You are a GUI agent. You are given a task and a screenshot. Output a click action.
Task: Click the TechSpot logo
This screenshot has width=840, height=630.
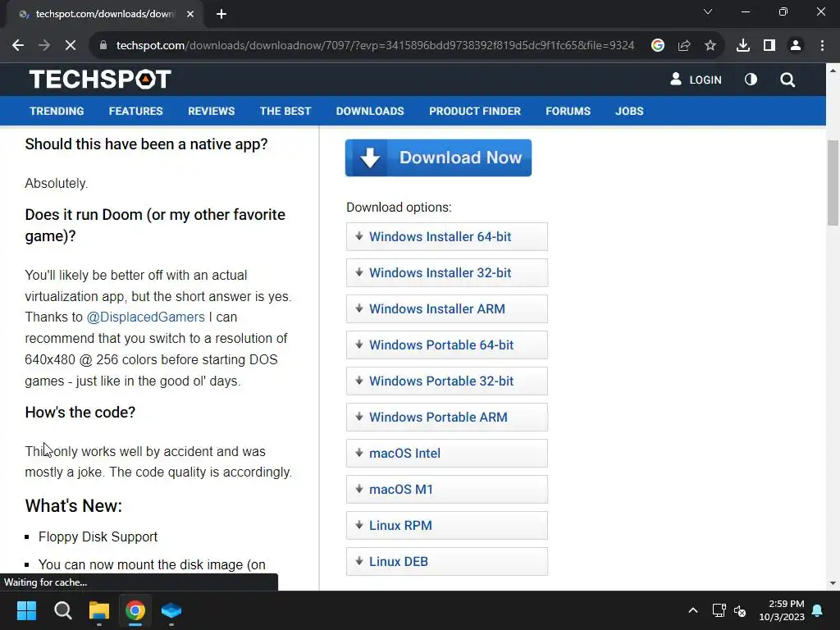coord(100,80)
